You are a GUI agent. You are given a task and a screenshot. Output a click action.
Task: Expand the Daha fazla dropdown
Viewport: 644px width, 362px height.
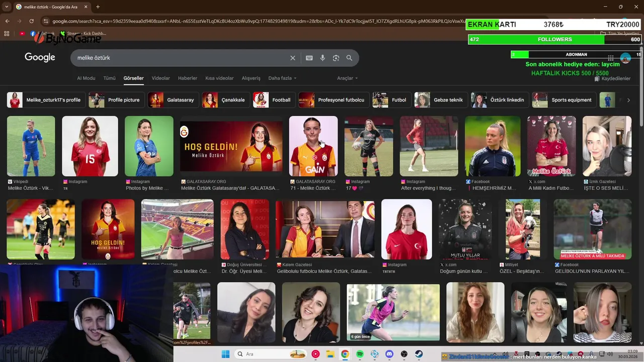click(x=282, y=78)
